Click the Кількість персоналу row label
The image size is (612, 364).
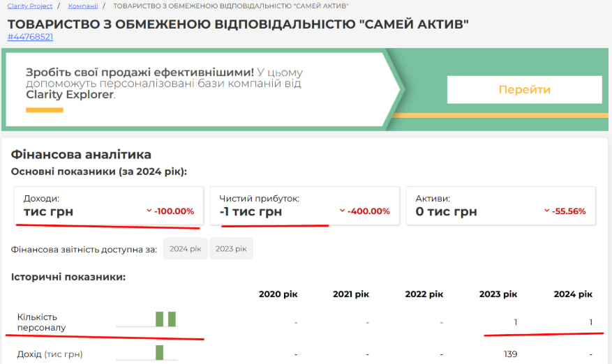click(41, 322)
